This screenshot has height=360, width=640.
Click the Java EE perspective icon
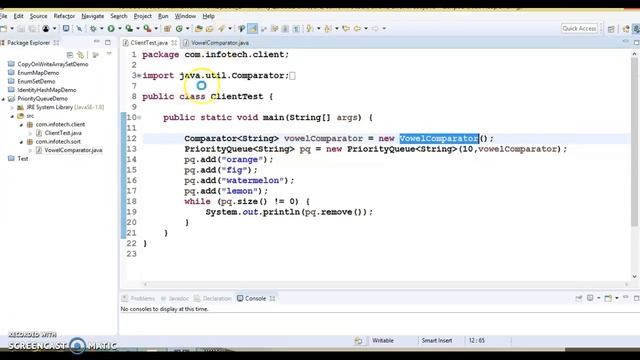pyautogui.click(x=626, y=29)
